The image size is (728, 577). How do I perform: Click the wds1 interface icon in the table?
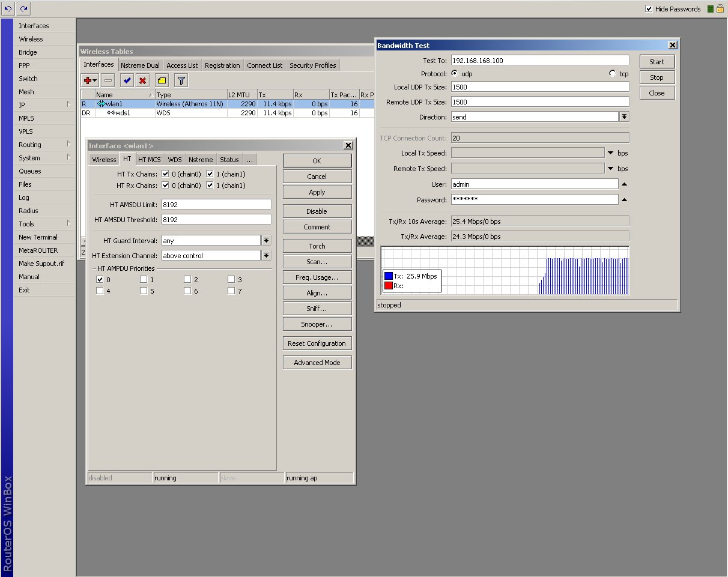click(111, 113)
